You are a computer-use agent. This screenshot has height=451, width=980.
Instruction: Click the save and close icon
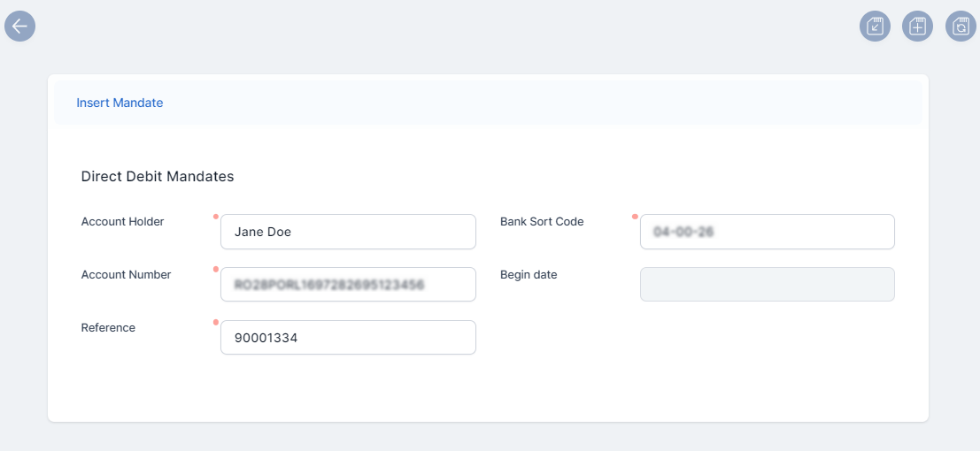875,27
